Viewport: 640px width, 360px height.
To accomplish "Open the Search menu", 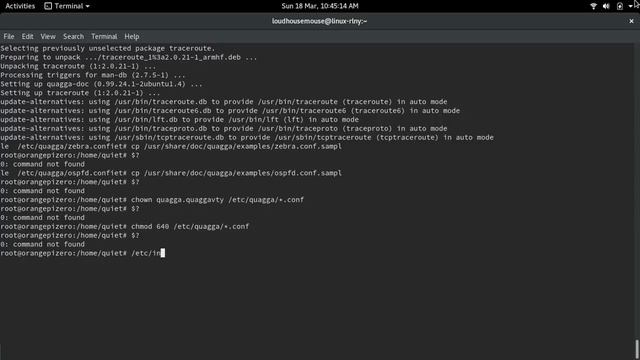I will (73, 36).
